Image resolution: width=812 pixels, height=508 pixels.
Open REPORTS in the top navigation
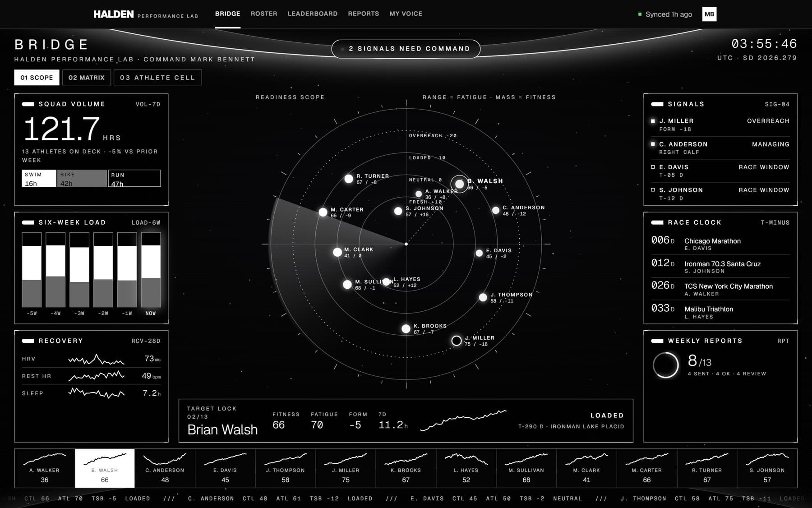click(x=364, y=14)
